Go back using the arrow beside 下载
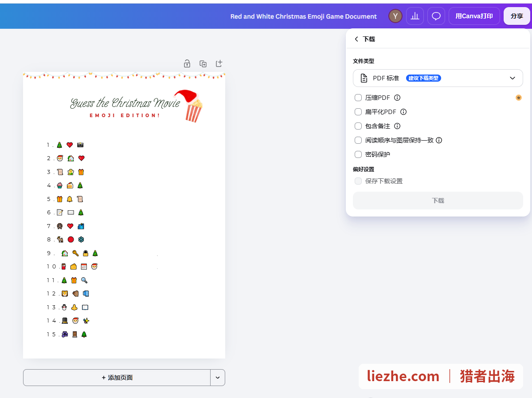 [x=356, y=39]
